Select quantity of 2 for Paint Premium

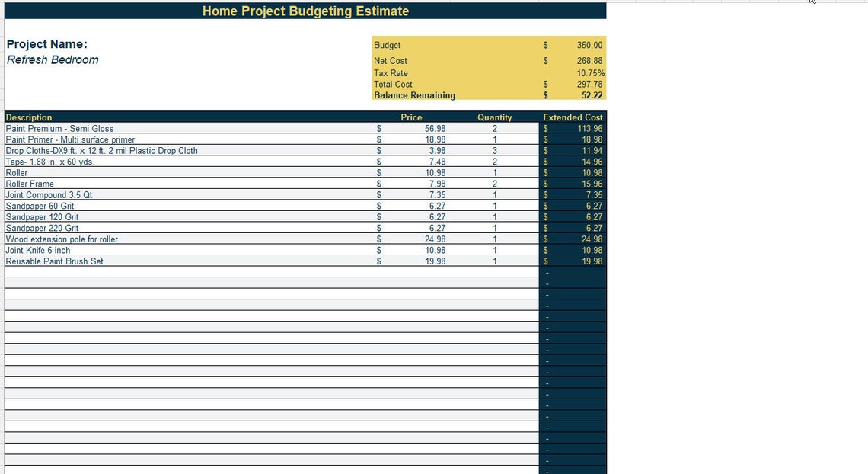click(494, 129)
